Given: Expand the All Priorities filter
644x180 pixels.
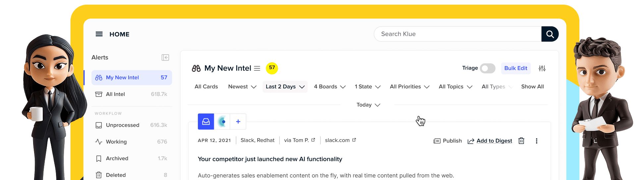Looking at the screenshot, I should coord(410,87).
